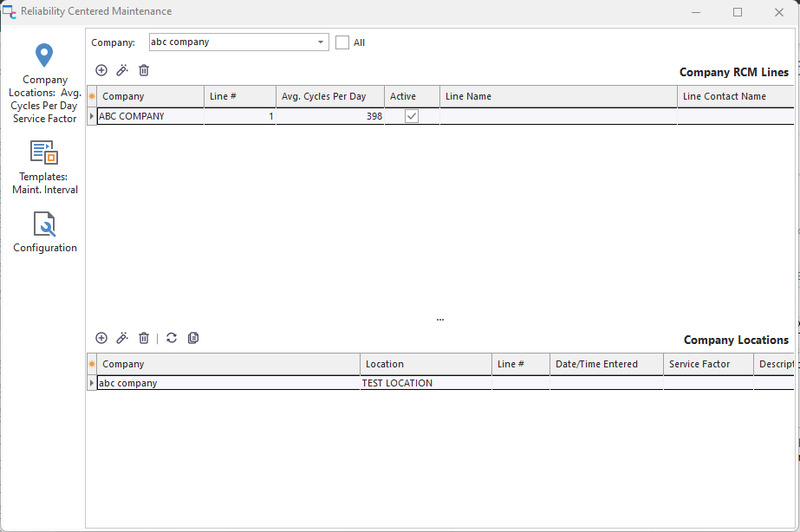Uncheck Active for ABC COMPANY line 1
The height and width of the screenshot is (532, 800).
412,116
